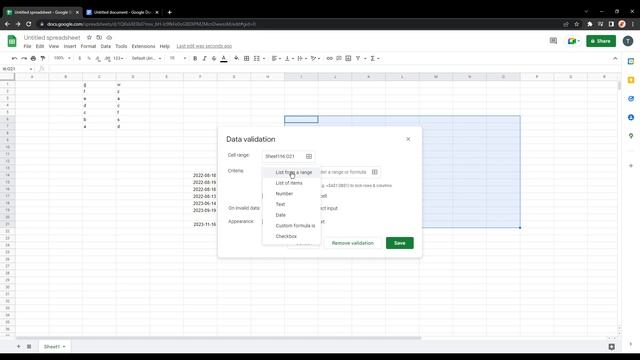Open the Contacts side panel icon

(631, 118)
